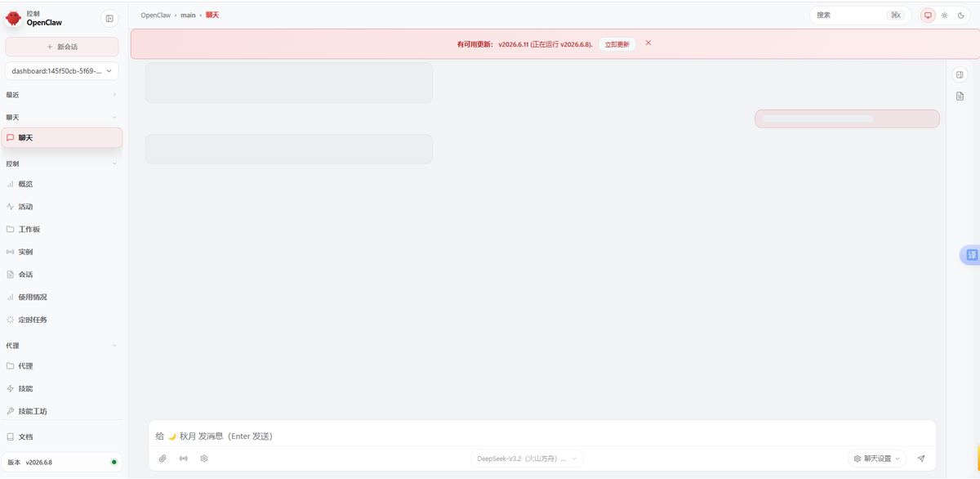
Task: Click the pink user message bubble
Action: [847, 119]
